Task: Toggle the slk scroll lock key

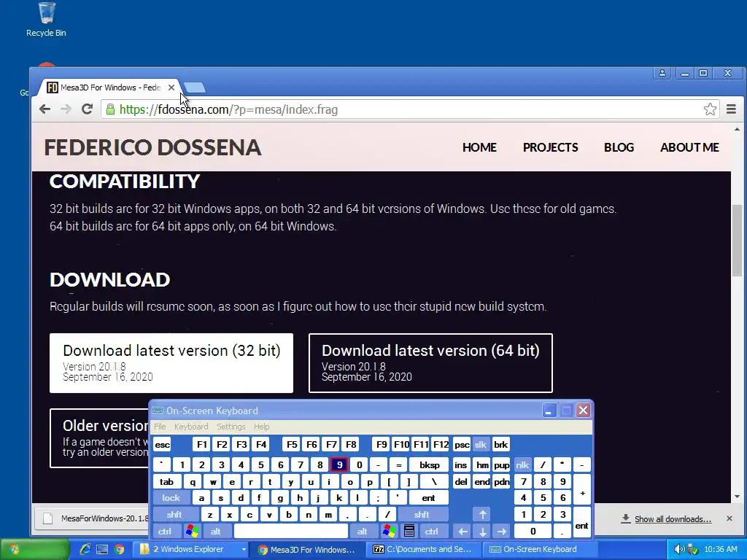Action: tap(481, 445)
